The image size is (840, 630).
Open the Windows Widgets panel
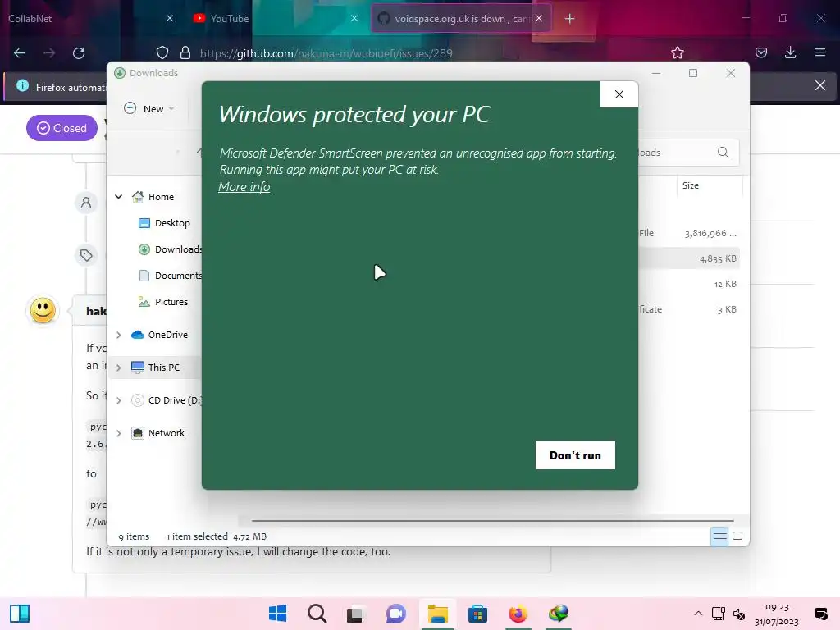pos(20,614)
